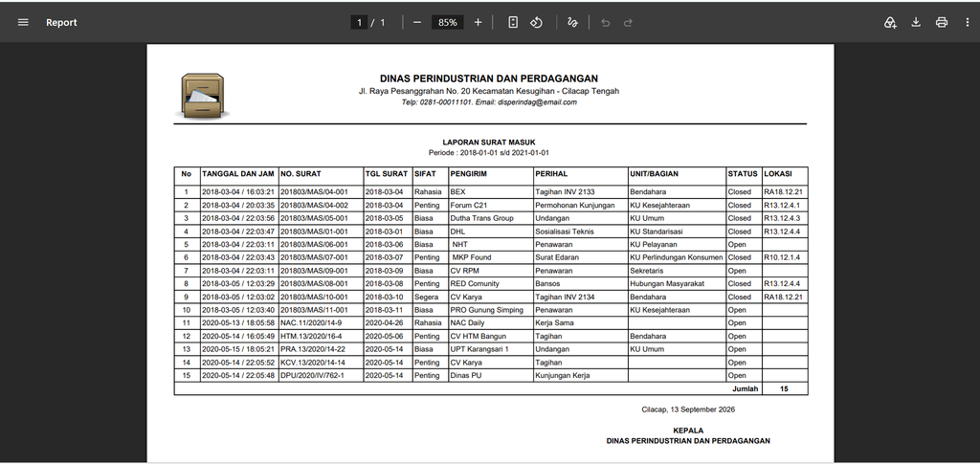
Task: Click cell 'KU Perlindungan Konsumen'
Action: [x=677, y=257]
